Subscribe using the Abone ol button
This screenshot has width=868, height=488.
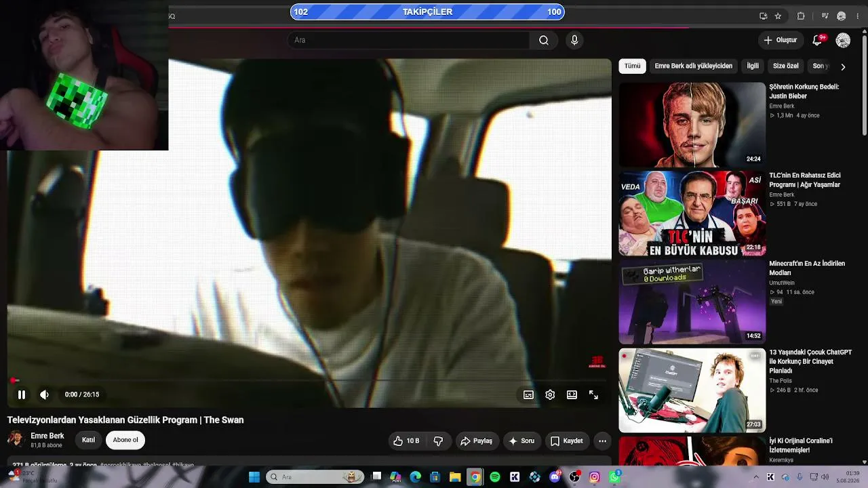click(x=125, y=440)
